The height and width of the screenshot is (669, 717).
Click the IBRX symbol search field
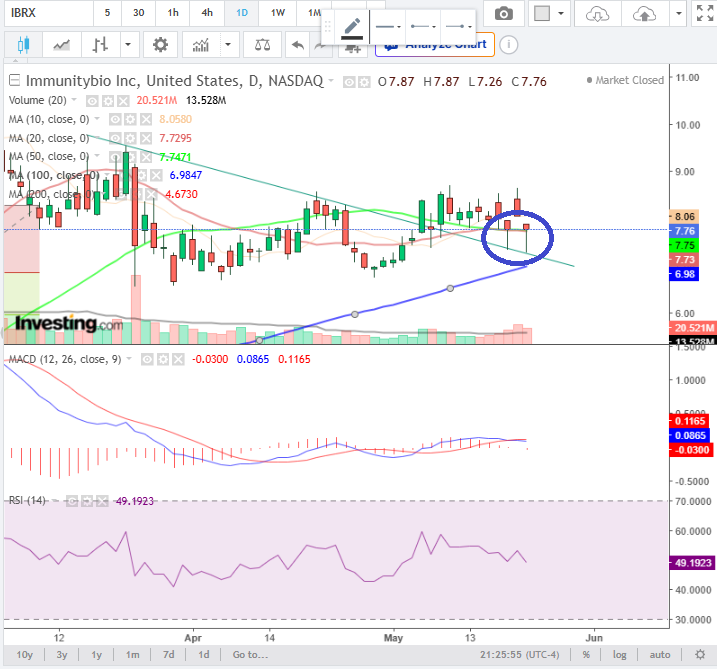coord(48,13)
